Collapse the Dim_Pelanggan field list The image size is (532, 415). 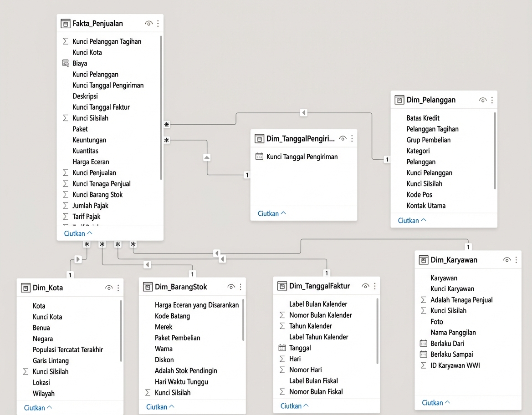[412, 220]
